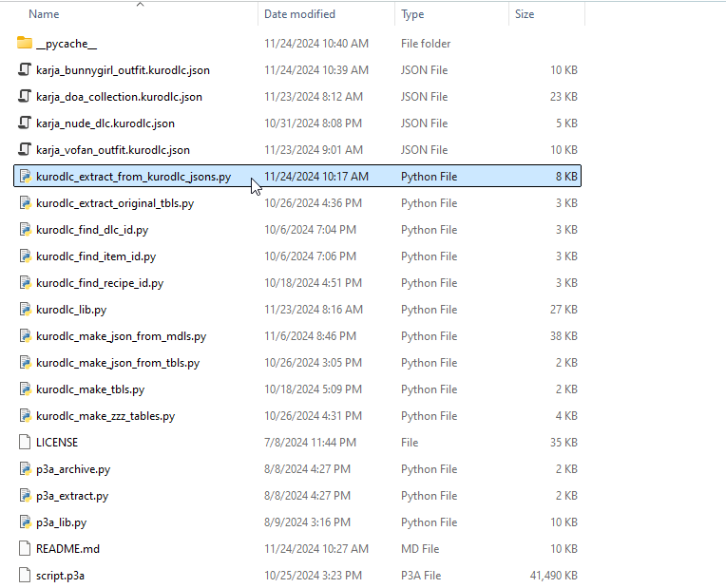
Task: Click the kurodlc_make_tbls.py Python icon
Action: (x=25, y=389)
